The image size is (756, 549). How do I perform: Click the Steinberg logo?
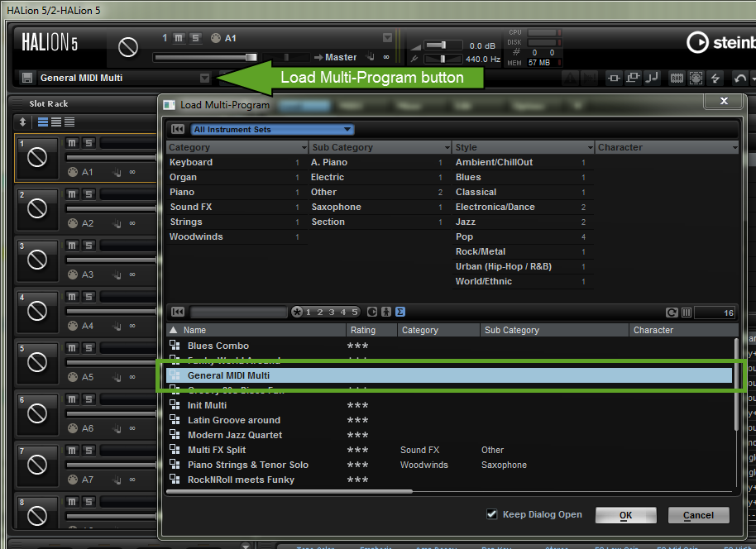pyautogui.click(x=720, y=42)
